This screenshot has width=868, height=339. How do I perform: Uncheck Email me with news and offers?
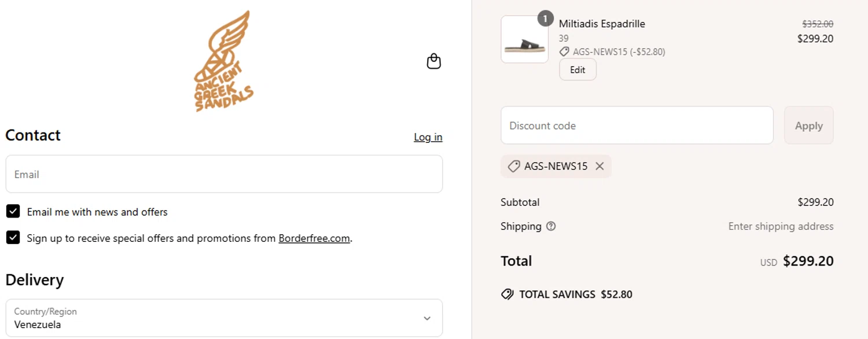point(13,211)
